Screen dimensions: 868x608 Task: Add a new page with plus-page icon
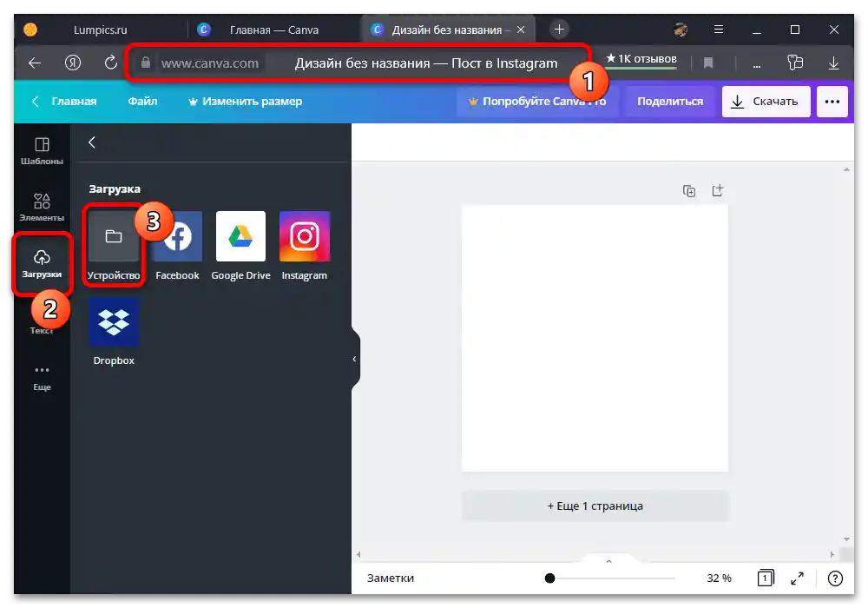[x=718, y=190]
